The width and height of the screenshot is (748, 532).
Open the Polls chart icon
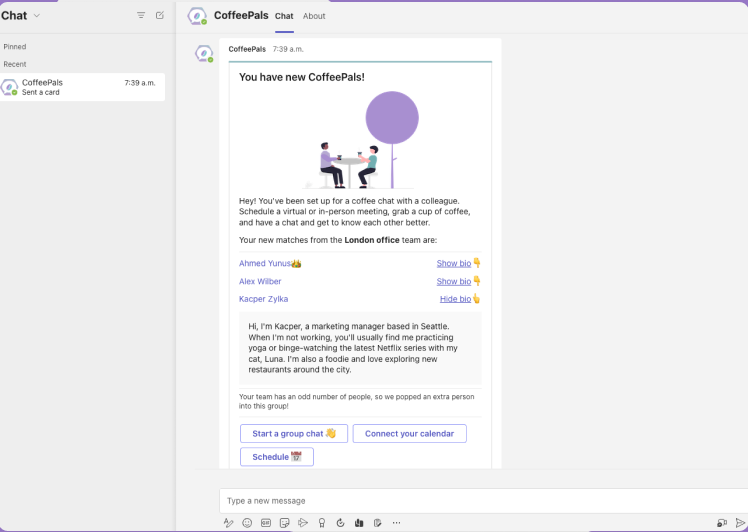coord(359,523)
